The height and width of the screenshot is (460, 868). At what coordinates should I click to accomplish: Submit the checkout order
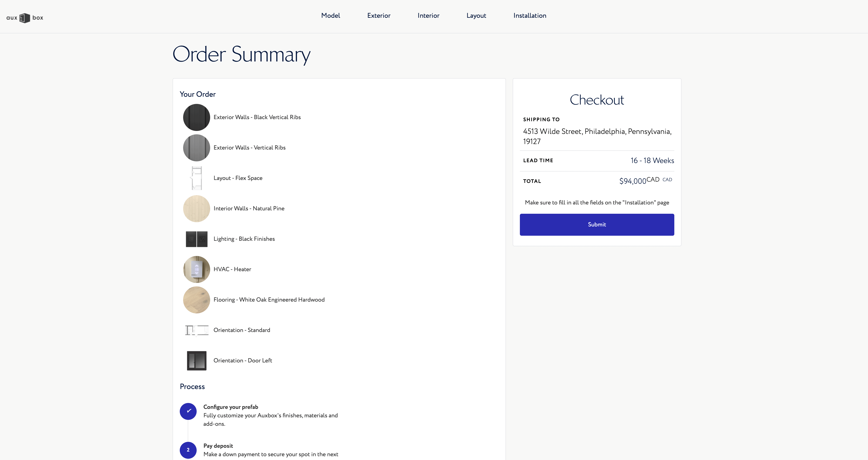pyautogui.click(x=597, y=225)
